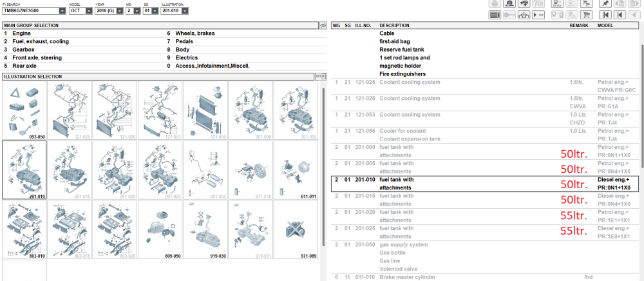Open the single shopping cart
Image resolution: width=644 pixels, height=281 pixels.
click(587, 15)
